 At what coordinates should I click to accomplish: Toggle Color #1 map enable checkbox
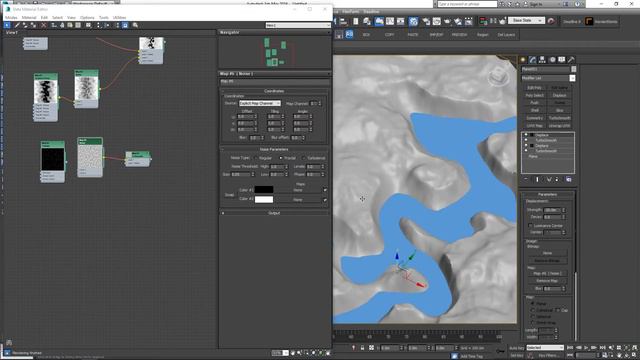[x=325, y=190]
